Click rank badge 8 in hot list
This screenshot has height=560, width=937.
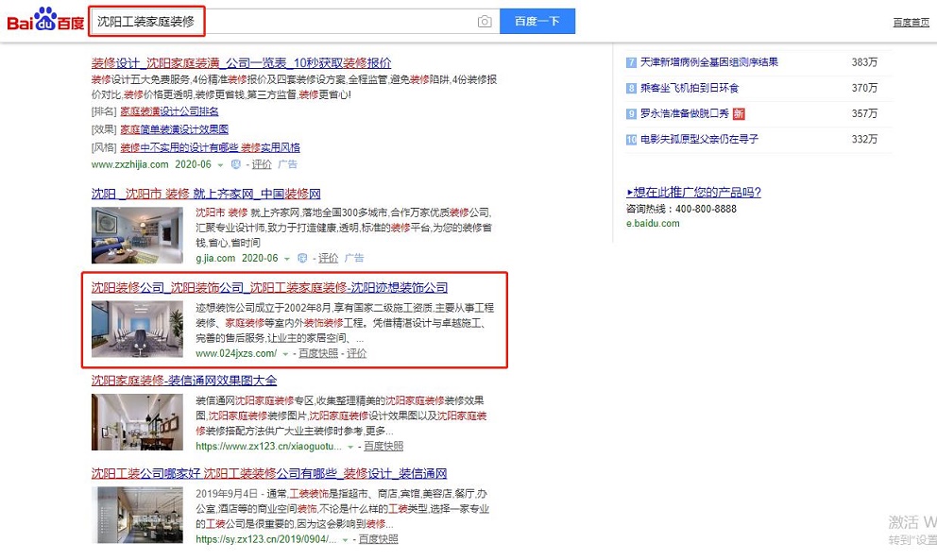631,89
